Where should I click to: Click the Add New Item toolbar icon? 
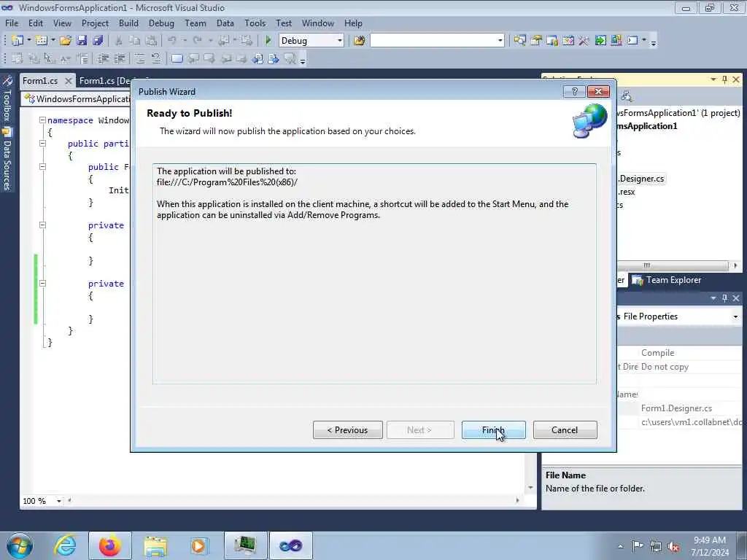tap(42, 41)
